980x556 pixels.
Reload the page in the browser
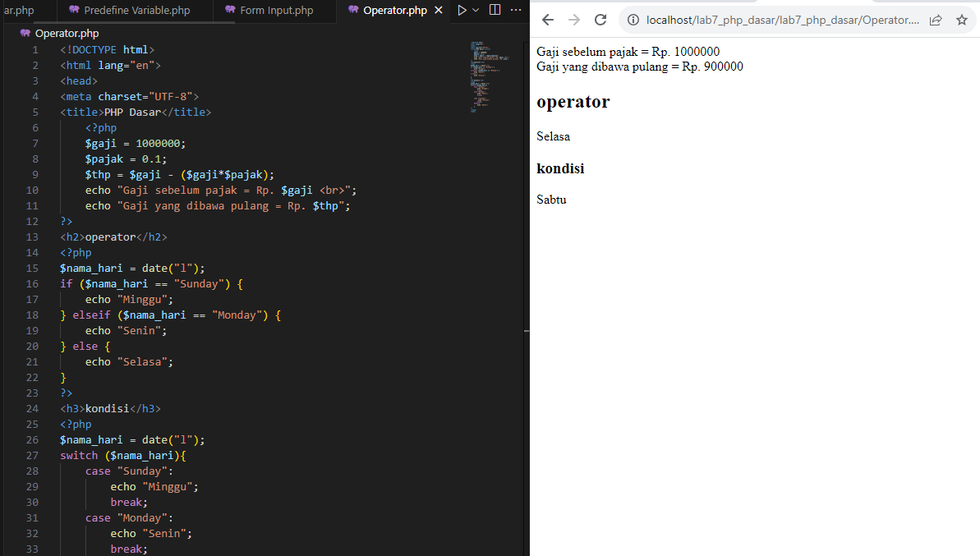600,21
